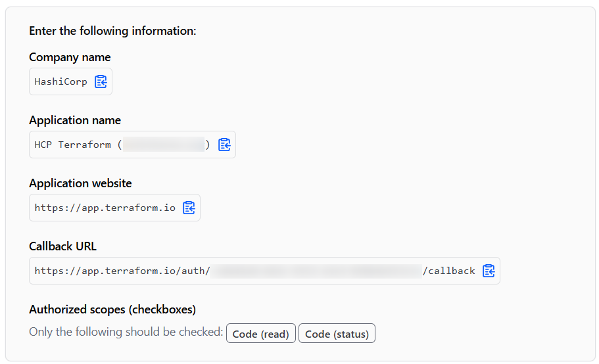This screenshot has height=364, width=599.
Task: Click the /callback suffix of Callback URL
Action: tap(449, 271)
